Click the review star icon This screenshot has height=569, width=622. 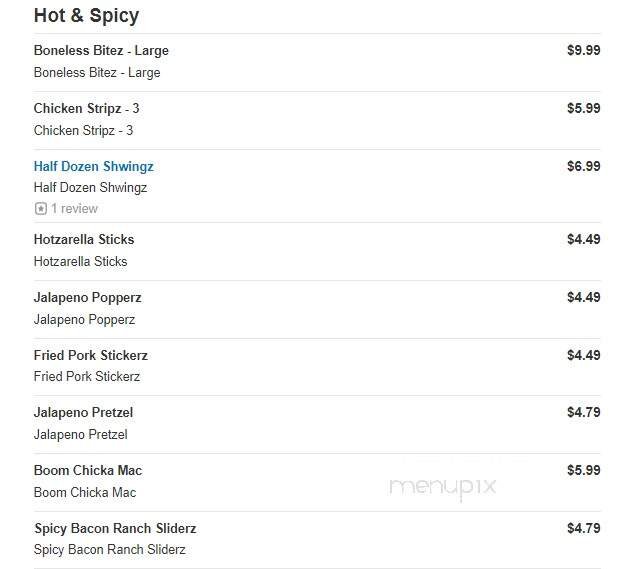40,209
